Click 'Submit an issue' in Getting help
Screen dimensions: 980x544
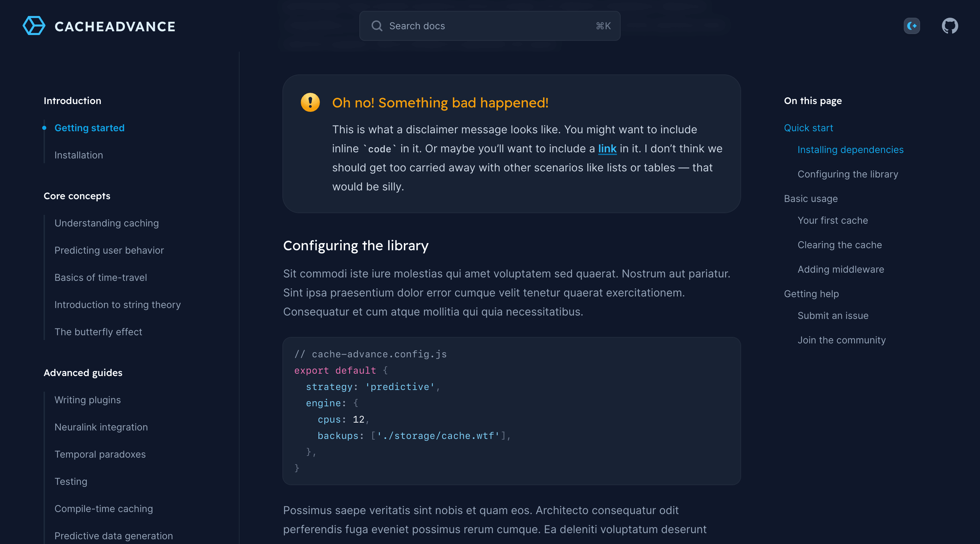[833, 316]
